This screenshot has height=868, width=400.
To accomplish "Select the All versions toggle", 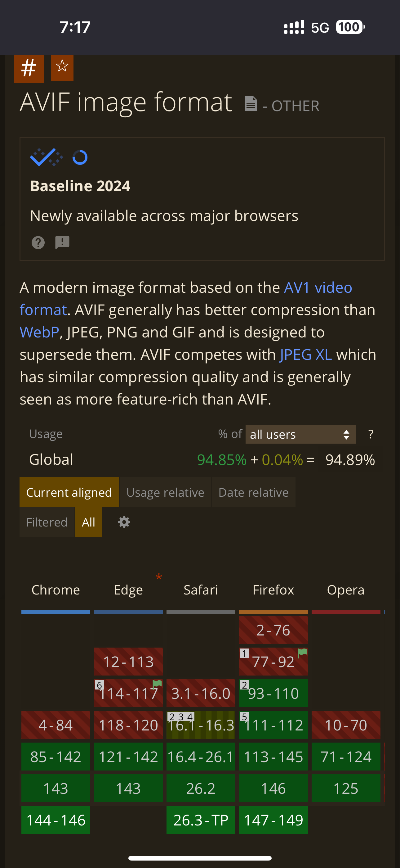I will click(89, 522).
